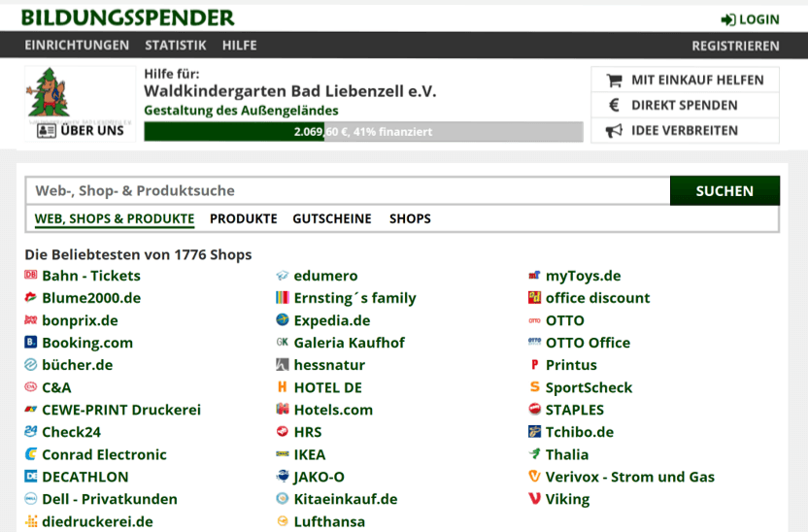Click the Login link
Viewport: 808px width, 532px height.
click(751, 20)
